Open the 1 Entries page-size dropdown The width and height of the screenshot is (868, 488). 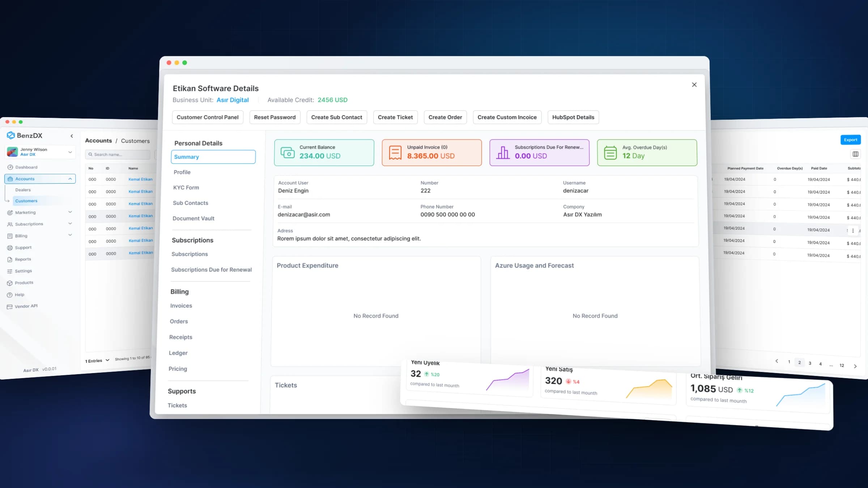[97, 361]
